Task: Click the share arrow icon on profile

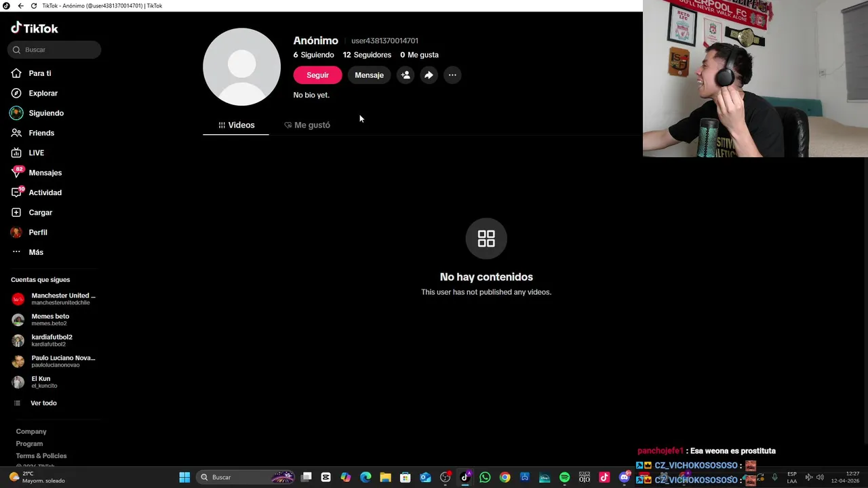Action: point(429,75)
